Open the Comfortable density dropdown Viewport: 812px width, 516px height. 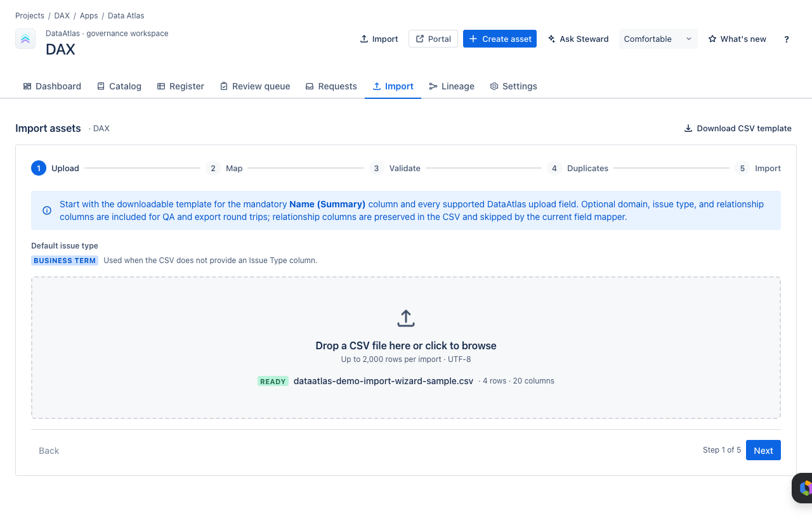pyautogui.click(x=658, y=39)
